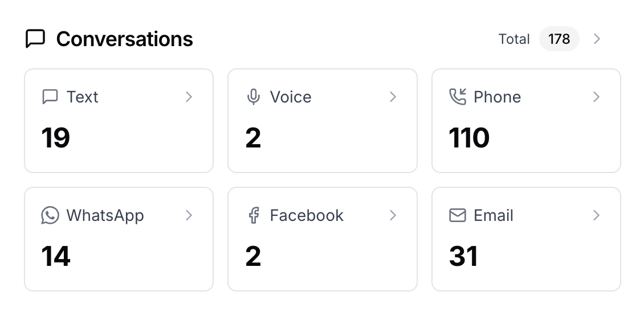Click the Conversations speech bubble icon
Viewport: 644px width, 312px height.
(35, 39)
